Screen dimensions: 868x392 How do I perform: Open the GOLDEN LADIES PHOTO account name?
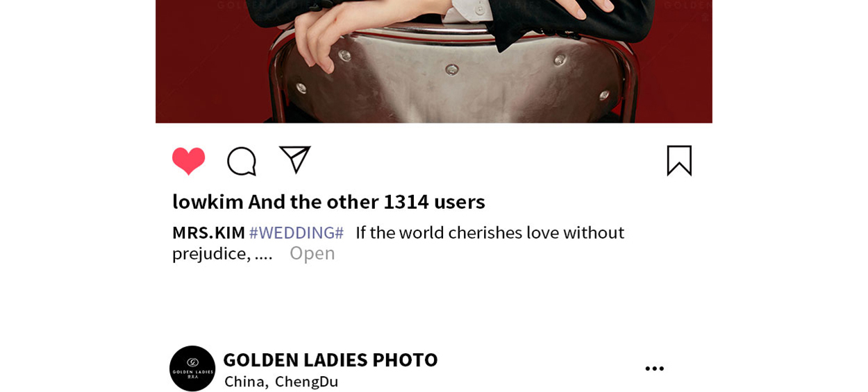coord(330,359)
